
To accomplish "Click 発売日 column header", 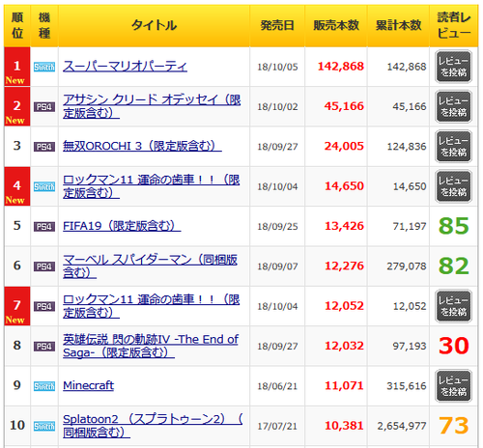I will pos(277,25).
